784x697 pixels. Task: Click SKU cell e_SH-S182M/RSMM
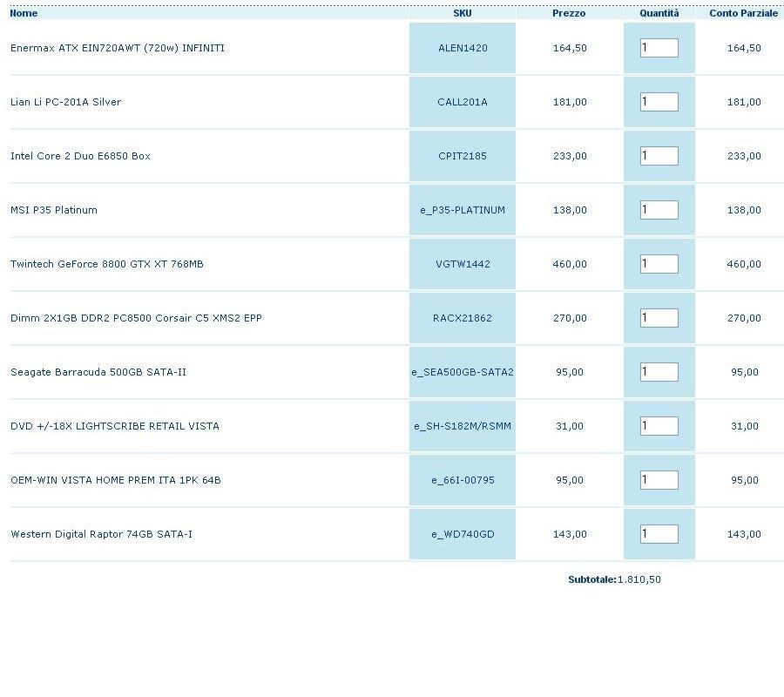pos(463,426)
